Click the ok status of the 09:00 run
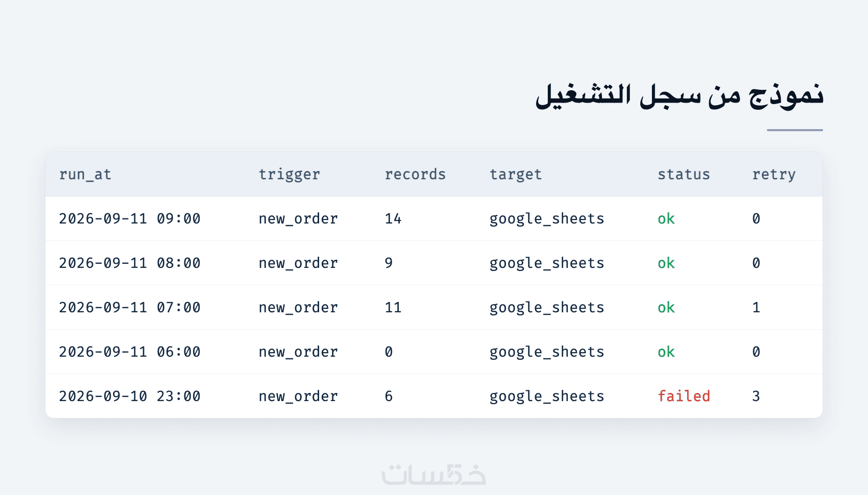The image size is (868, 495). click(x=666, y=219)
